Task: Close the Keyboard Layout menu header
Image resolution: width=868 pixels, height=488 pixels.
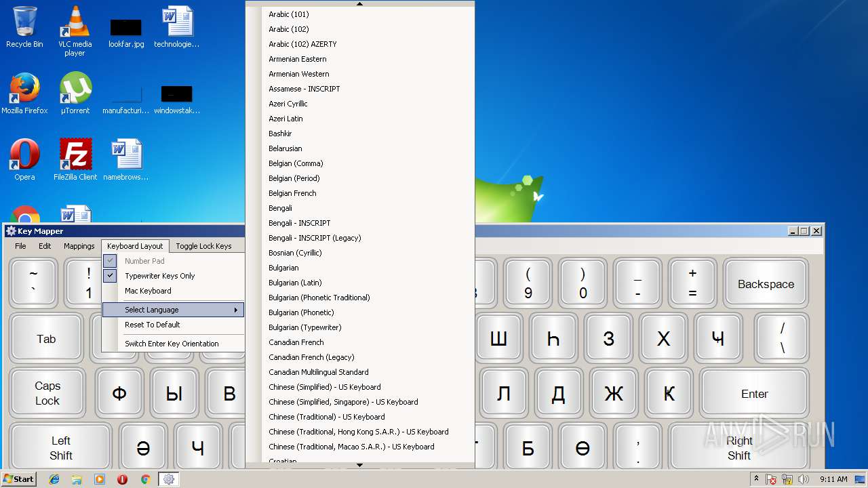Action: point(135,246)
